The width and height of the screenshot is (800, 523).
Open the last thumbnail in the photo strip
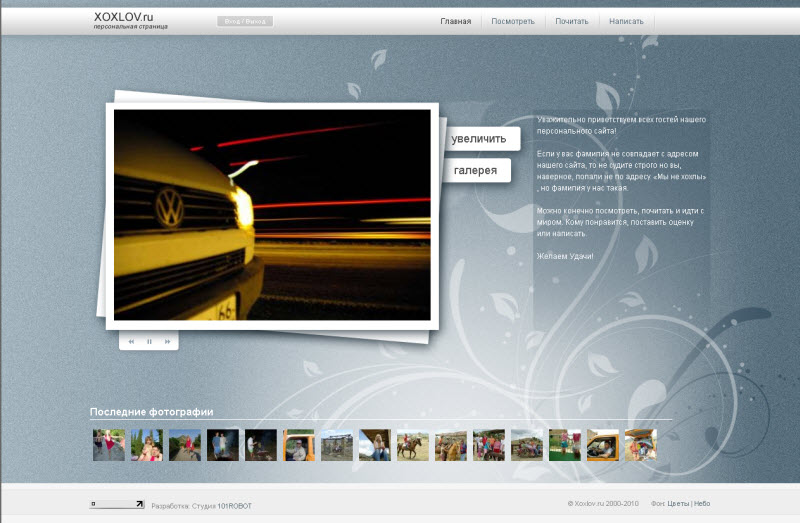[641, 445]
